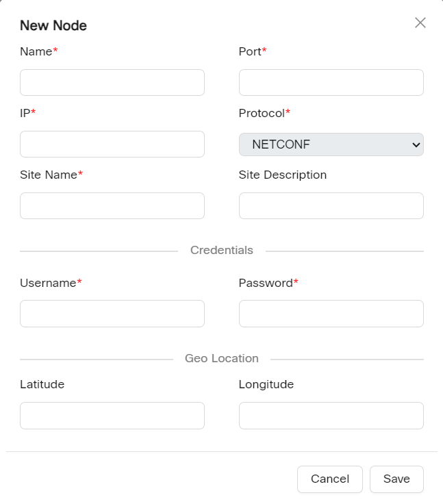The width and height of the screenshot is (443, 504).
Task: Focus the Port input field
Action: pyautogui.click(x=331, y=82)
